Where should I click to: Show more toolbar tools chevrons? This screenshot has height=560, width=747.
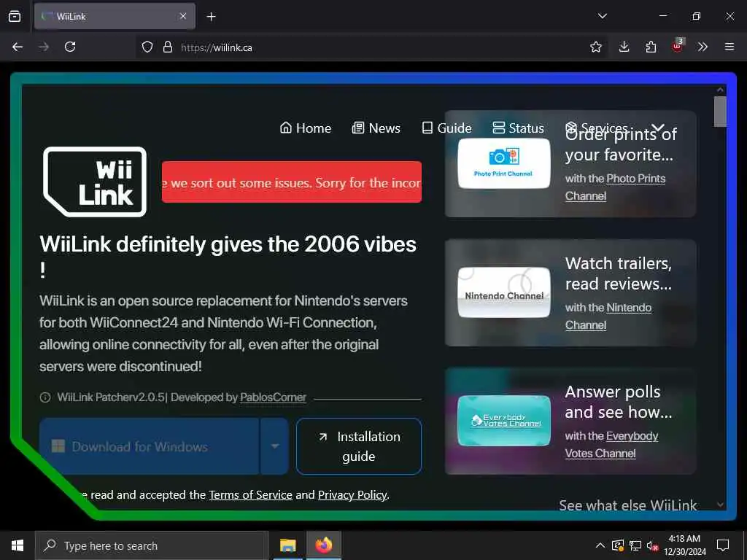click(x=703, y=47)
